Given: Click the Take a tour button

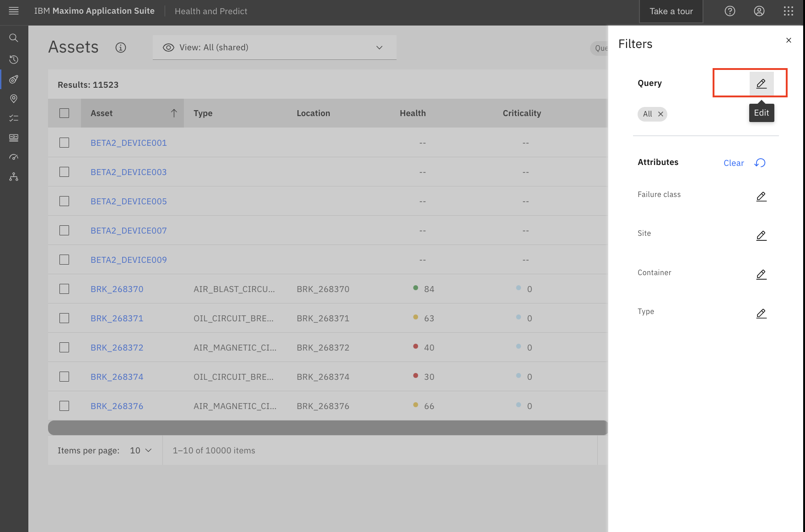Looking at the screenshot, I should (x=671, y=11).
